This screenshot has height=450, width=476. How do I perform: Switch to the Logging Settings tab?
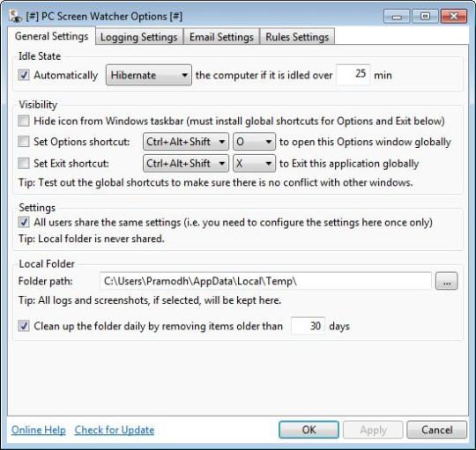click(x=139, y=37)
